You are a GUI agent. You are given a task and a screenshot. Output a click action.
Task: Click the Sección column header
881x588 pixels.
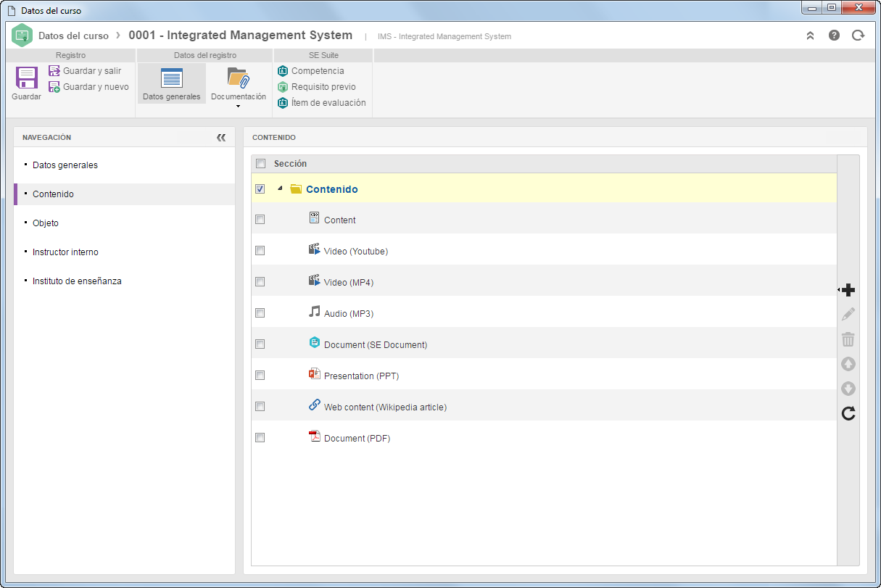(290, 164)
